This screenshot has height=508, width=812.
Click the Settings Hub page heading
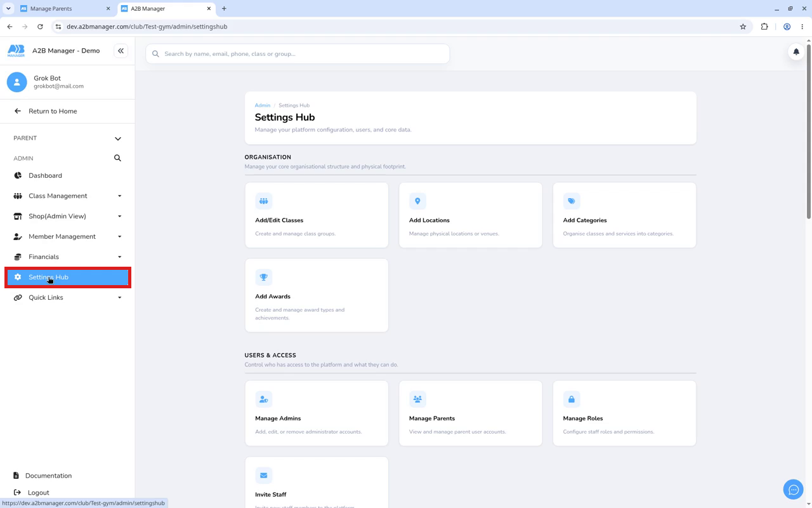(285, 117)
